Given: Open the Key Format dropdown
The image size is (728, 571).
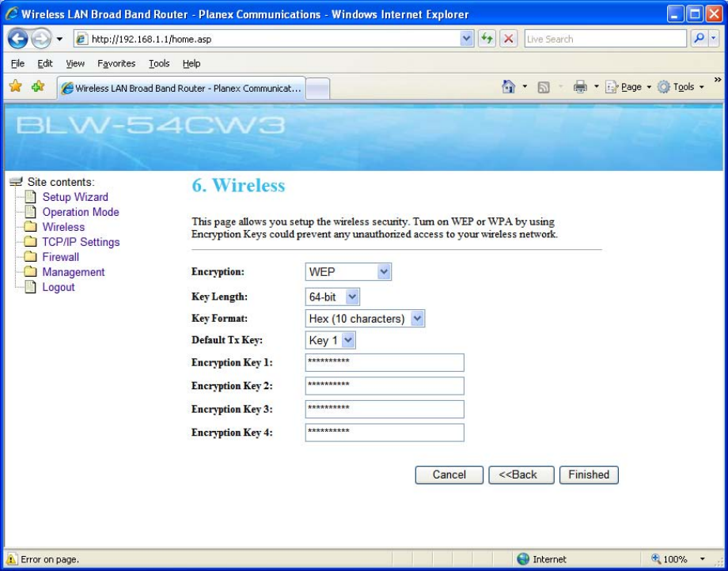Looking at the screenshot, I should (365, 319).
